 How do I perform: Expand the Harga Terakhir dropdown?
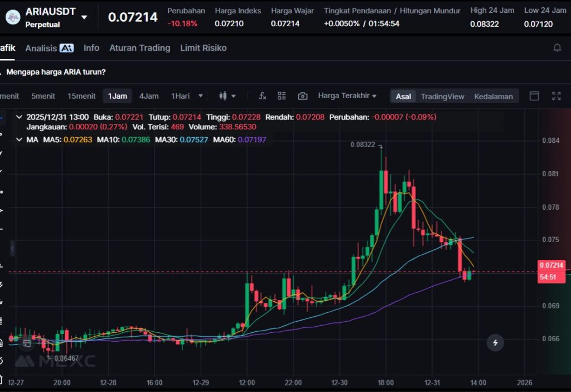pos(347,96)
